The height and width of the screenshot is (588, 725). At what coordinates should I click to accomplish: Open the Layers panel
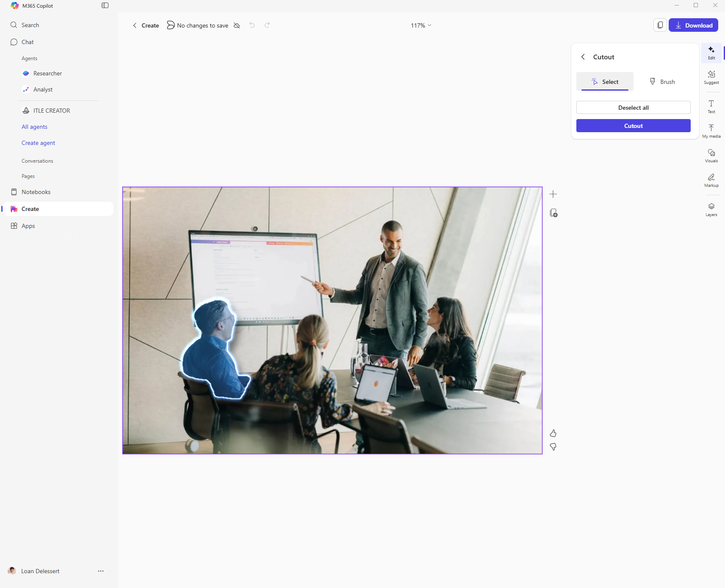point(711,209)
